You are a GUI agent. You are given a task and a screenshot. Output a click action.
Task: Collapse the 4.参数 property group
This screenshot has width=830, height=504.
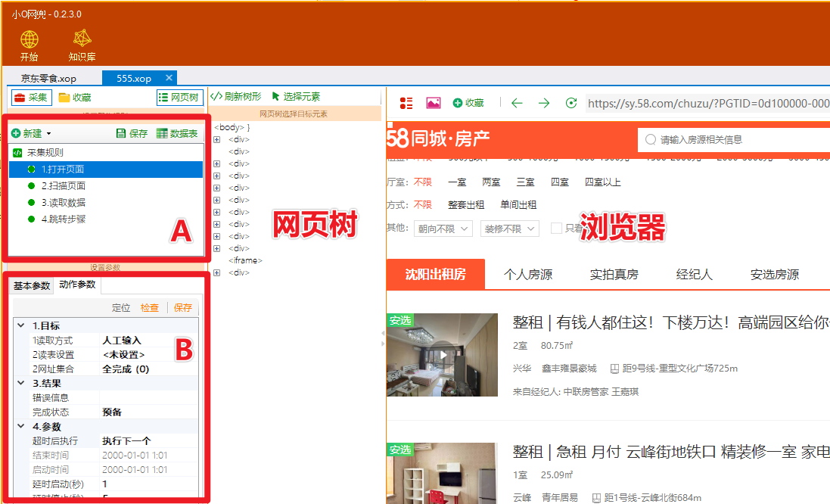coord(21,426)
